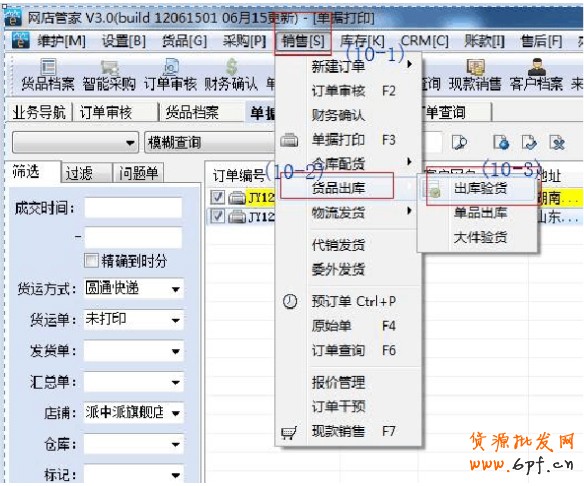
Task: Open the 客户档案 person toolbar icon
Action: pyautogui.click(x=537, y=67)
